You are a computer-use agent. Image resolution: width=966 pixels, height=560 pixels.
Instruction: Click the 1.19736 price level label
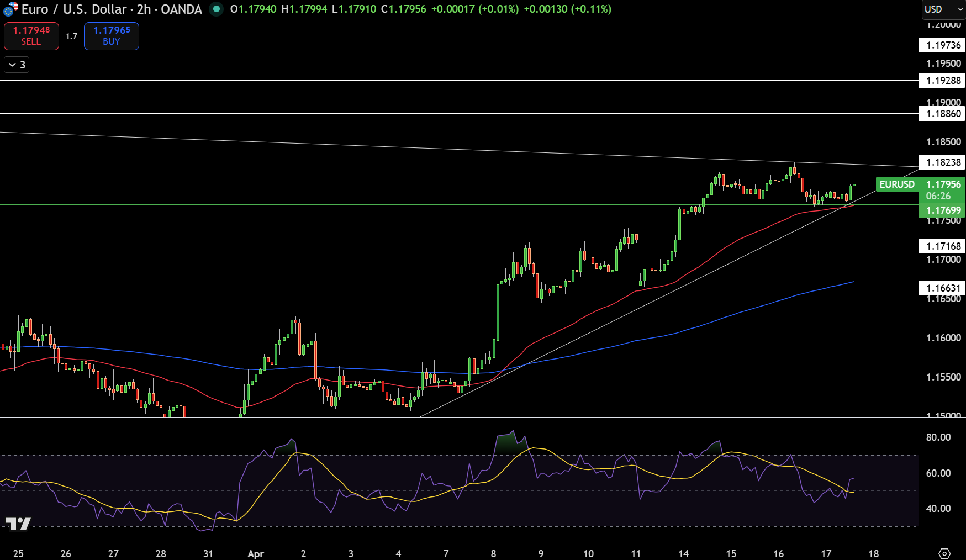(x=942, y=45)
